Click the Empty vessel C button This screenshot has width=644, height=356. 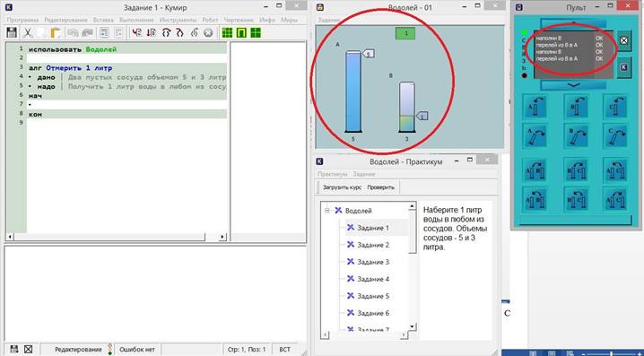tap(615, 136)
